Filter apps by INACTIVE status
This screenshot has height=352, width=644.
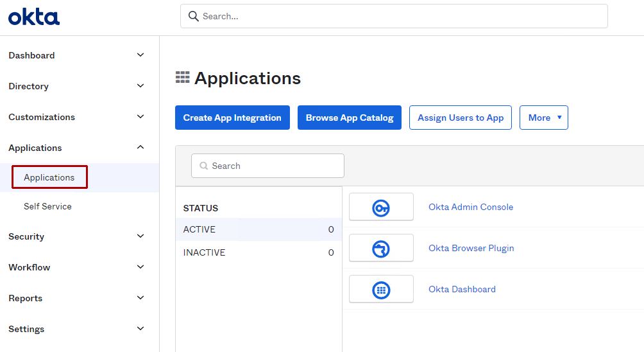[x=204, y=252]
